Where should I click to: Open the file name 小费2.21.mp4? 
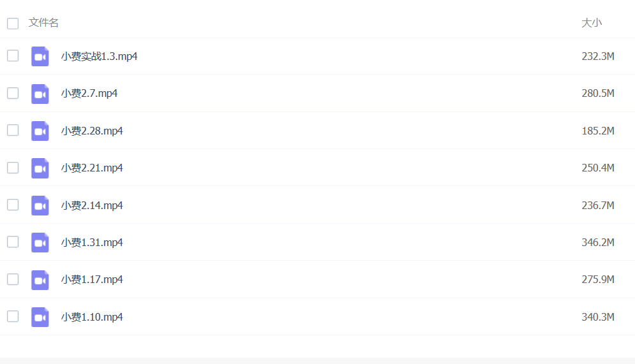tap(92, 168)
